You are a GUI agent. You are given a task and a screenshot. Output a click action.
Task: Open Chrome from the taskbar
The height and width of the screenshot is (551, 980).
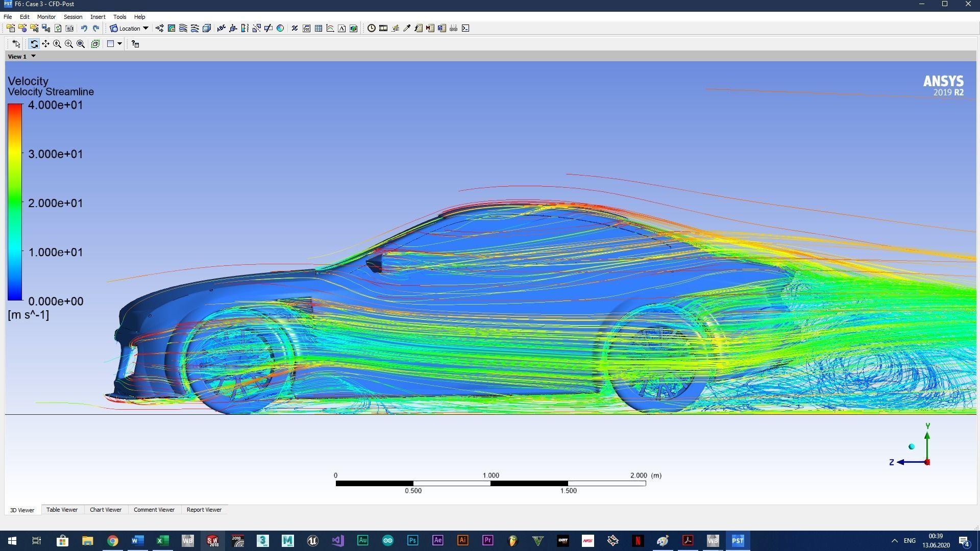(x=113, y=540)
